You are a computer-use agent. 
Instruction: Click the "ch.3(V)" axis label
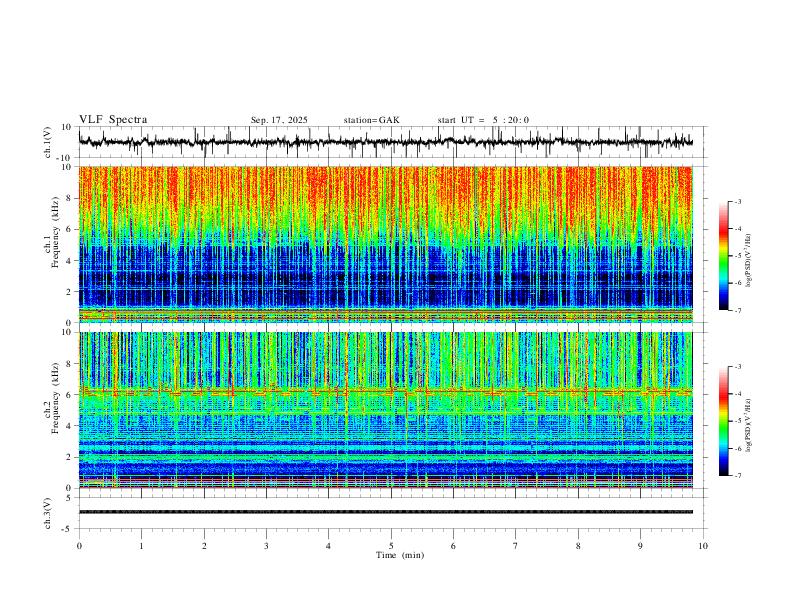pyautogui.click(x=48, y=513)
